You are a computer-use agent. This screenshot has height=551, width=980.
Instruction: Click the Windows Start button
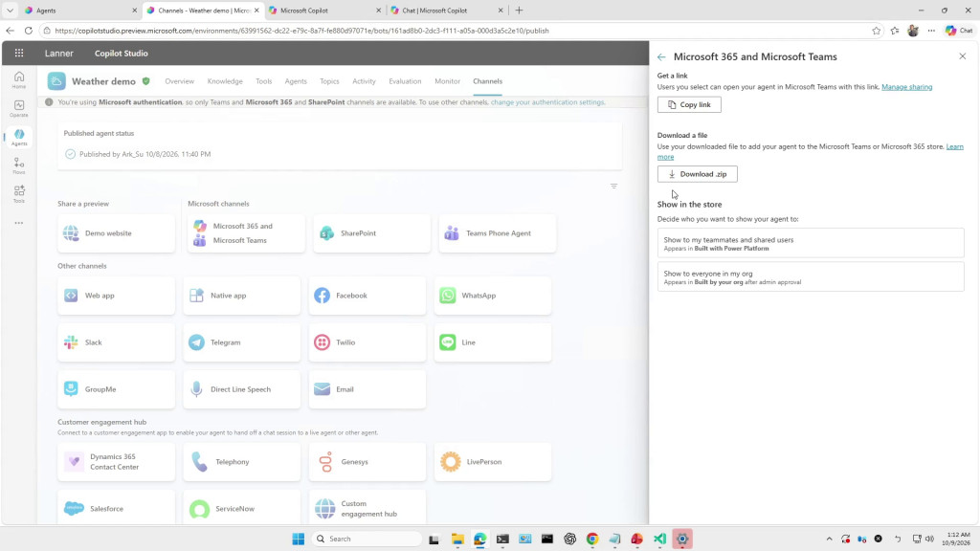[x=299, y=539]
